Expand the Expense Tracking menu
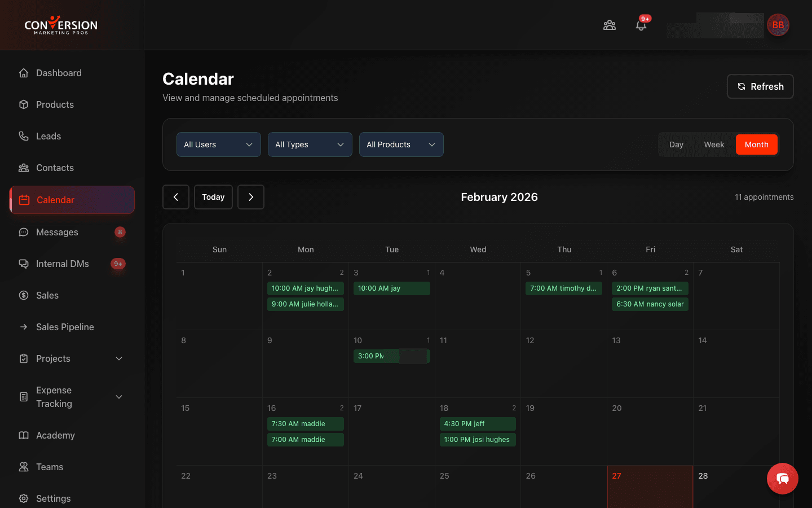 70,397
